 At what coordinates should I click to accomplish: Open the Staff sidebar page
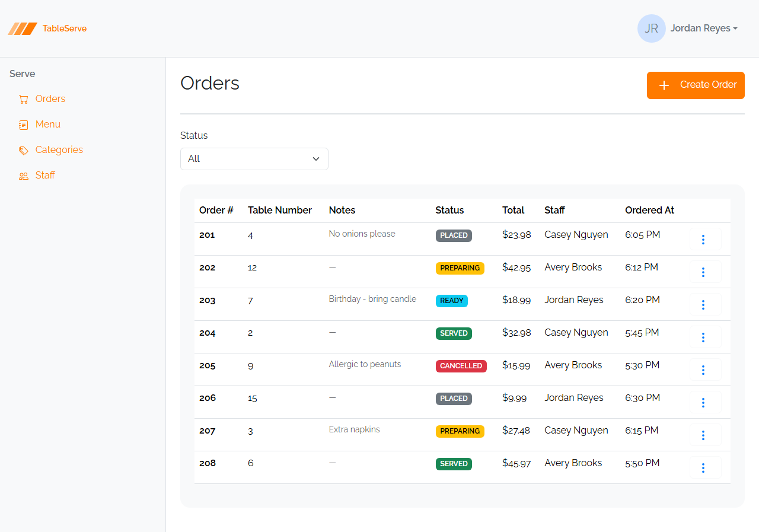click(x=45, y=176)
